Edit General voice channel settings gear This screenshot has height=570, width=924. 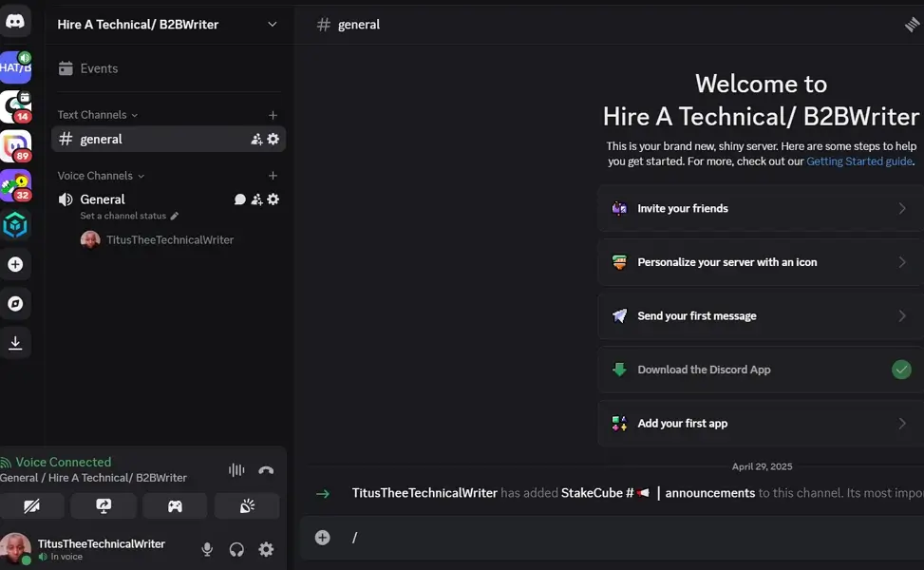tap(273, 199)
